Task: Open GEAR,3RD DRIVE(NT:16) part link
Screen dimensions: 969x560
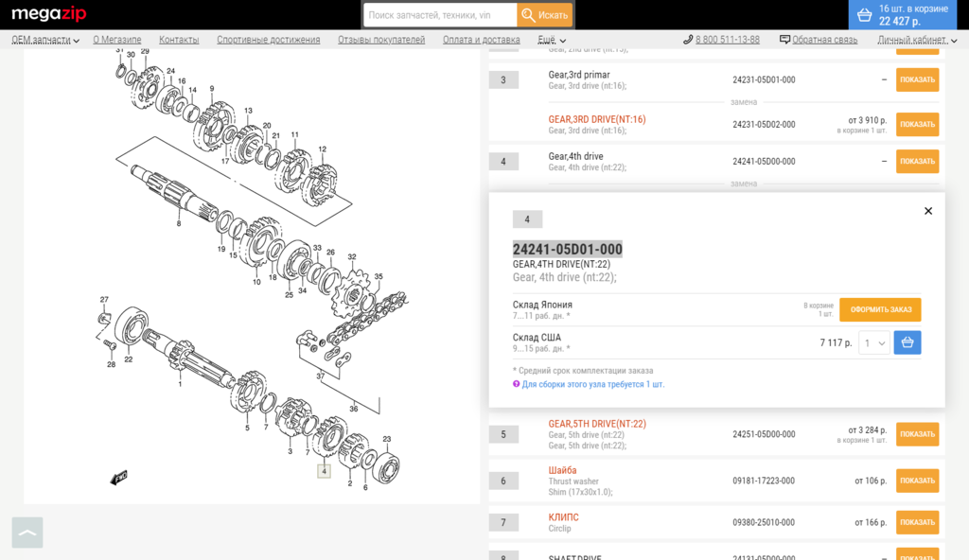Action: 597,119
